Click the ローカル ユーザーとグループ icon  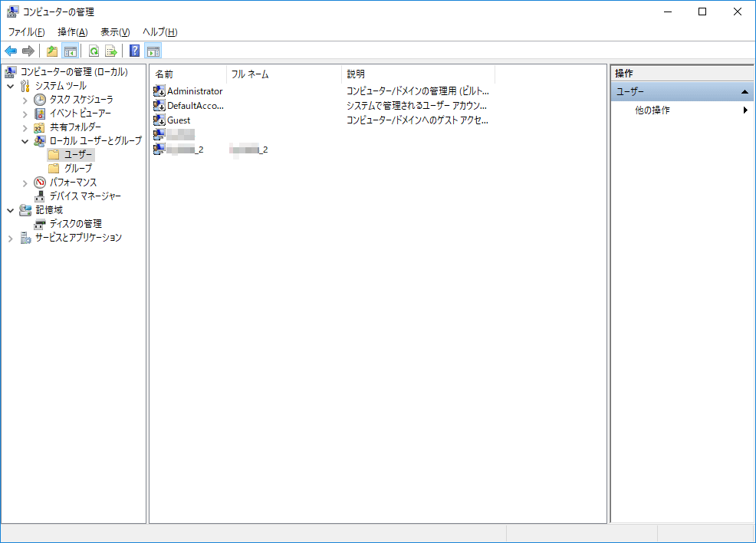(x=40, y=141)
